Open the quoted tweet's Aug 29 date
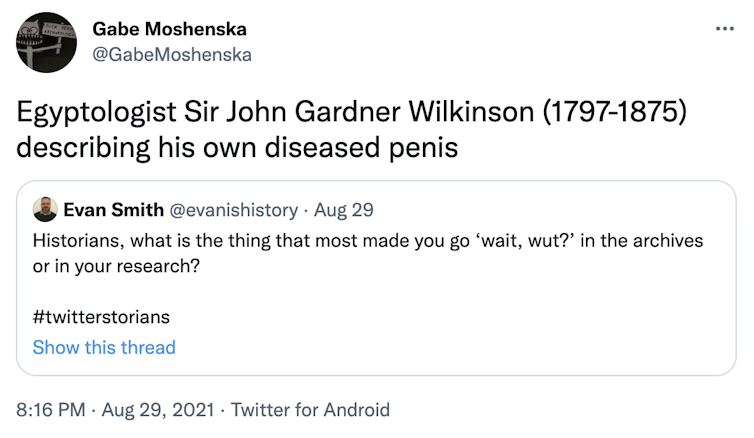The width and height of the screenshot is (754, 438). pyautogui.click(x=343, y=210)
